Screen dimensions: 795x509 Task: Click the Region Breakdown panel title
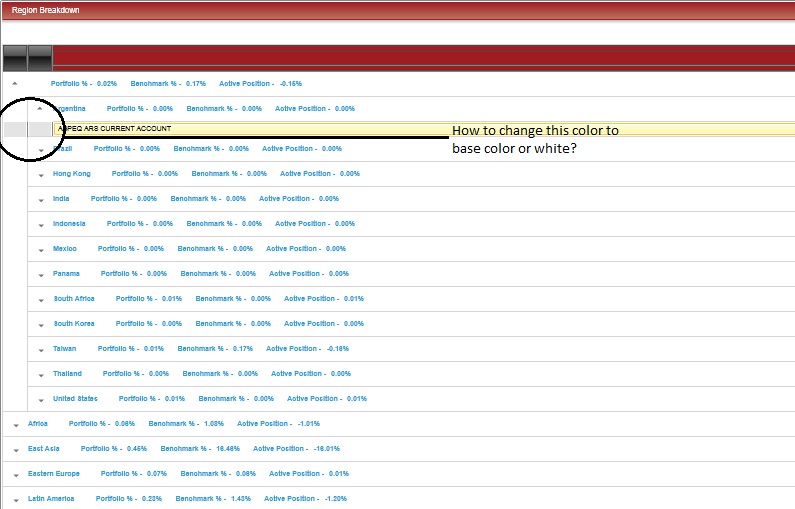[x=46, y=10]
